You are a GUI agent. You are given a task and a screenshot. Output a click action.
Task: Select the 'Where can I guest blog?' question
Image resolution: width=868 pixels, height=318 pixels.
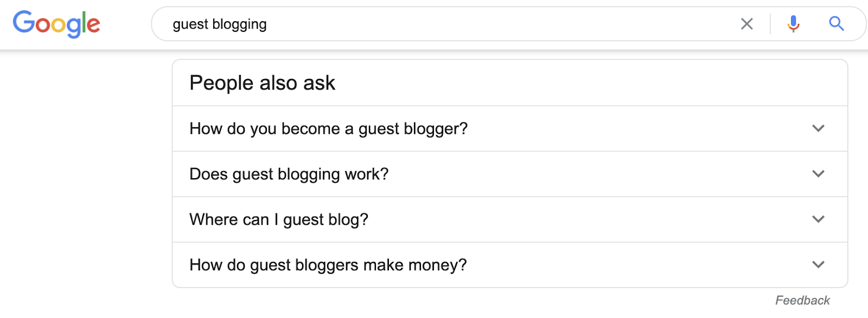pos(278,219)
